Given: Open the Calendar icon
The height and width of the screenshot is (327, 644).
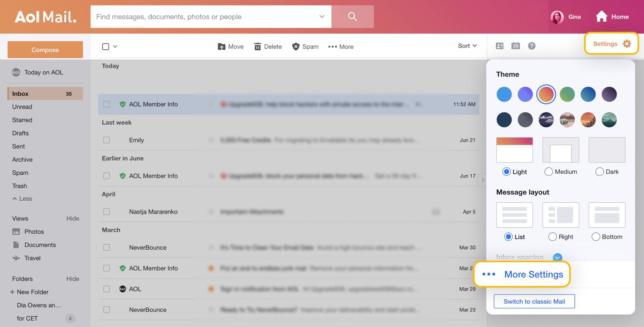Looking at the screenshot, I should tap(516, 46).
